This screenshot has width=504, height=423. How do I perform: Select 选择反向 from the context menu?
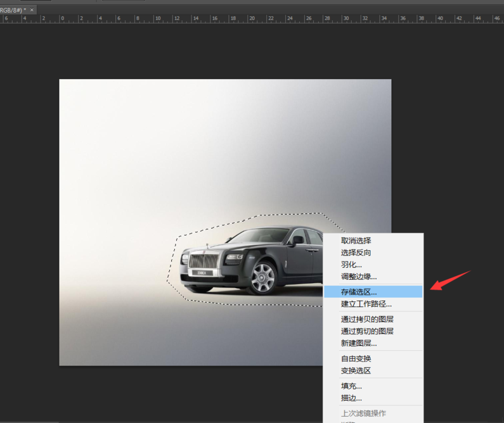click(x=356, y=253)
